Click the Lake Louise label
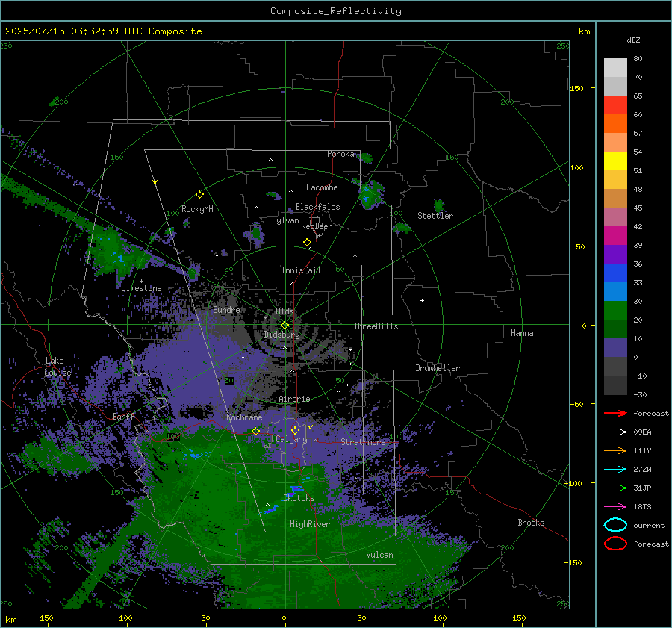The height and width of the screenshot is (628, 672). [57, 367]
